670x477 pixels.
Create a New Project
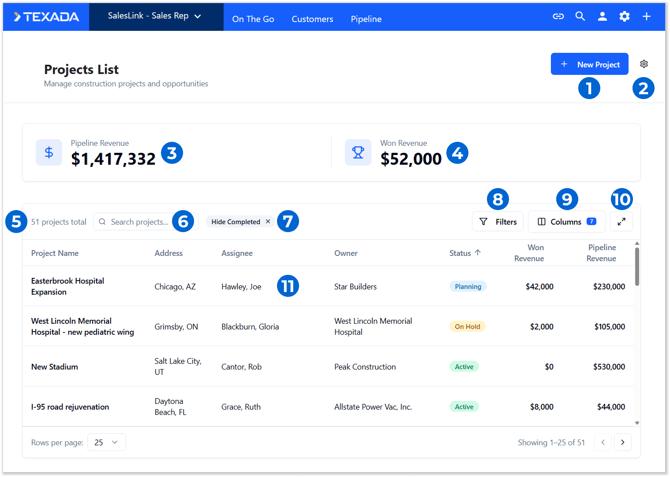[x=589, y=64]
